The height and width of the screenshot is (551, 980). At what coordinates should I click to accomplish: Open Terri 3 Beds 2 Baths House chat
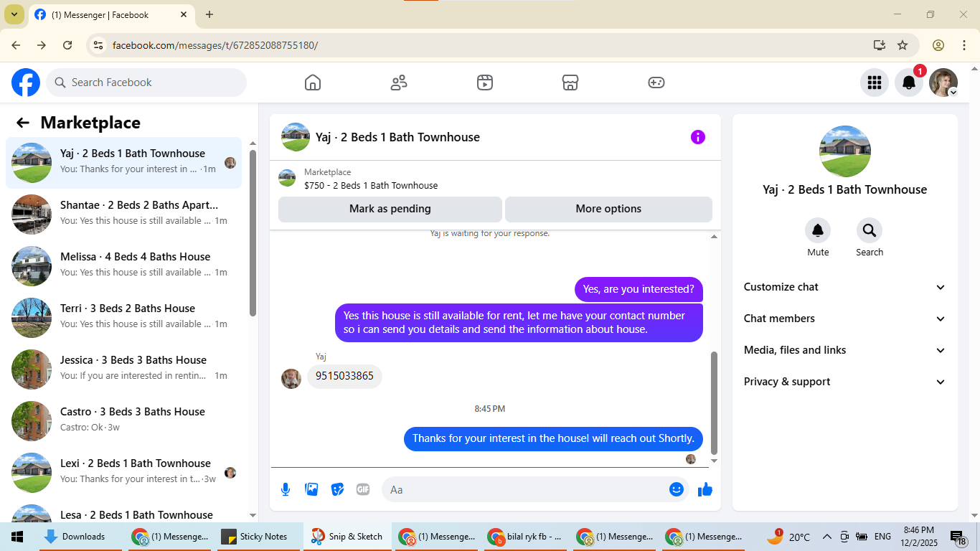123,318
